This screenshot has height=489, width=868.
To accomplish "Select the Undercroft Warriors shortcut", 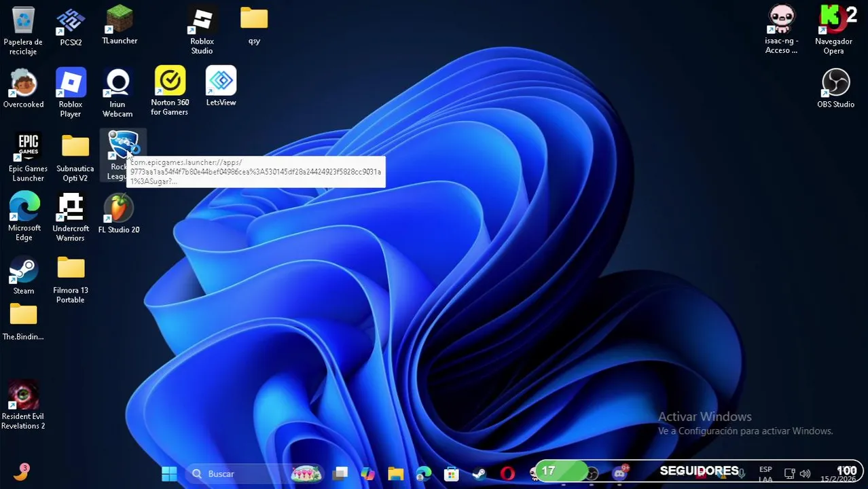I will point(71,217).
